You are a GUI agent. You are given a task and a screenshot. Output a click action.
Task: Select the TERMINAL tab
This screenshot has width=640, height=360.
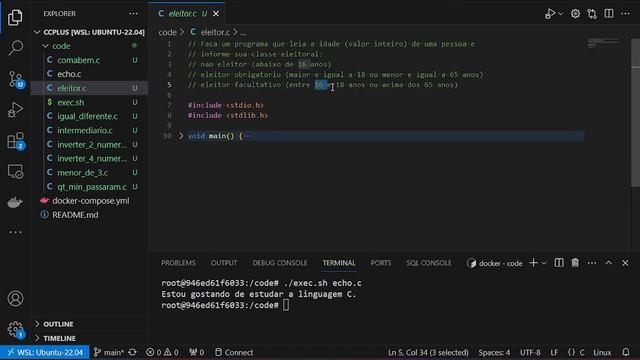339,263
